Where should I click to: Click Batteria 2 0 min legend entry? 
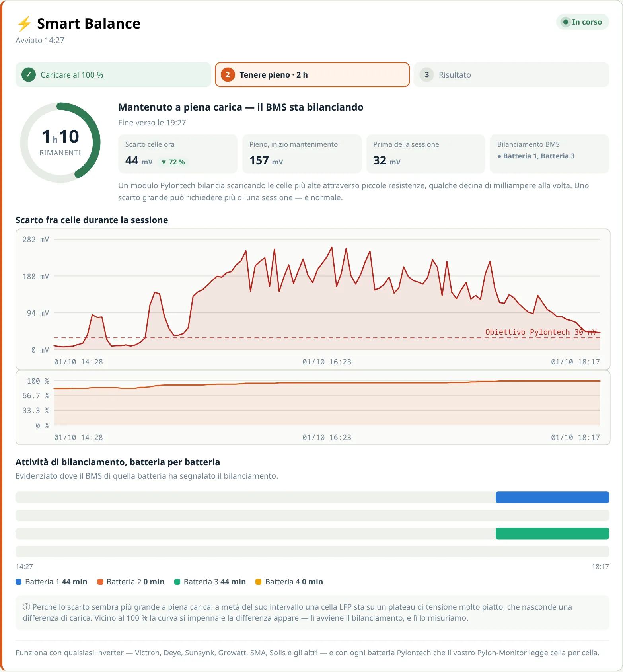(131, 582)
